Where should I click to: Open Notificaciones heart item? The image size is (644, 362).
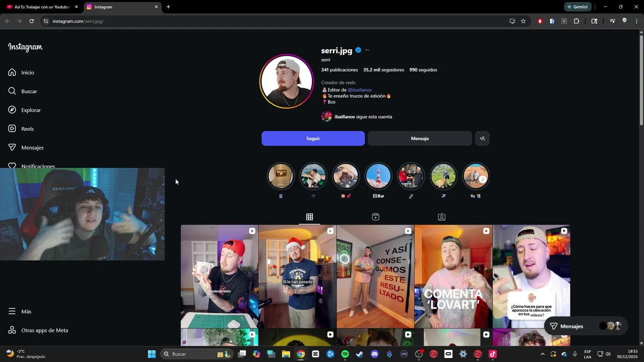(x=31, y=165)
